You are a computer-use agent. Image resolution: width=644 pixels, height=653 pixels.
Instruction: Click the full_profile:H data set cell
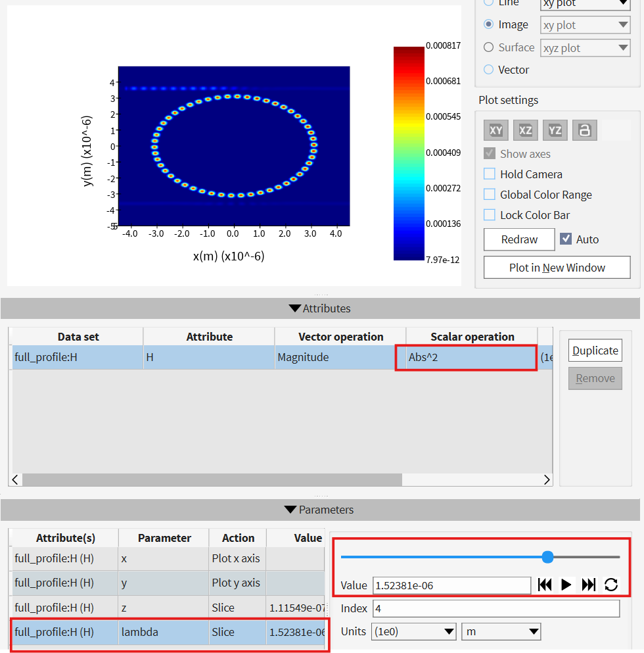tap(78, 357)
